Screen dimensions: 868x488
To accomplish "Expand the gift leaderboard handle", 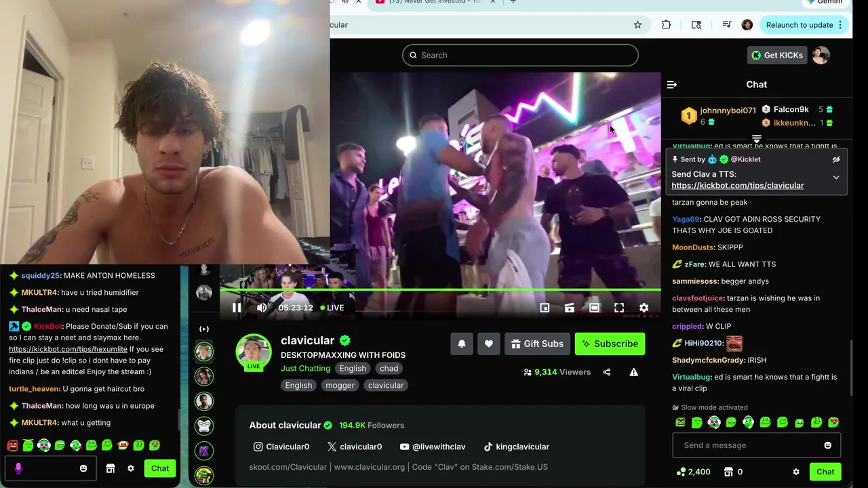I will point(757,138).
